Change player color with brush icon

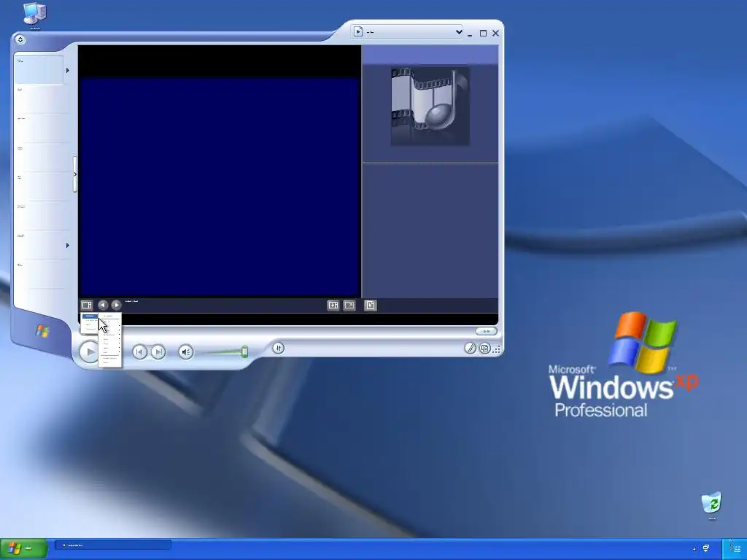(x=470, y=349)
